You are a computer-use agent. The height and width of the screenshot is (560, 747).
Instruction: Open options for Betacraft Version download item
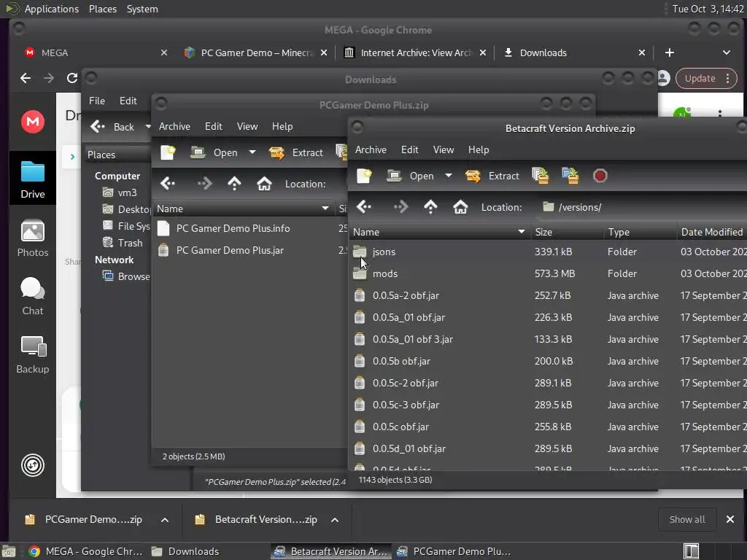pyautogui.click(x=335, y=519)
